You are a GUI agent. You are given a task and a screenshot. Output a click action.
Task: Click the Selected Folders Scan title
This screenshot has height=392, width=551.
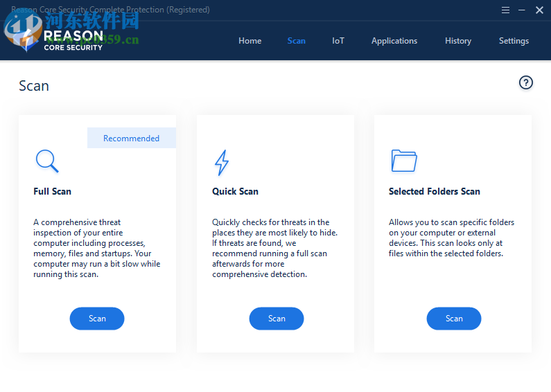[x=435, y=191]
